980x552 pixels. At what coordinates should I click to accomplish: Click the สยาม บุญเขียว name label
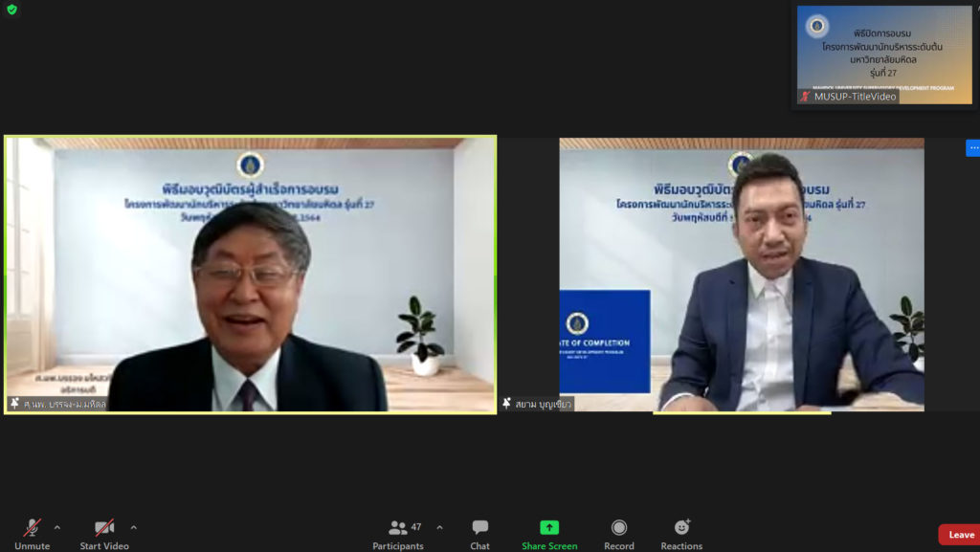pyautogui.click(x=545, y=404)
